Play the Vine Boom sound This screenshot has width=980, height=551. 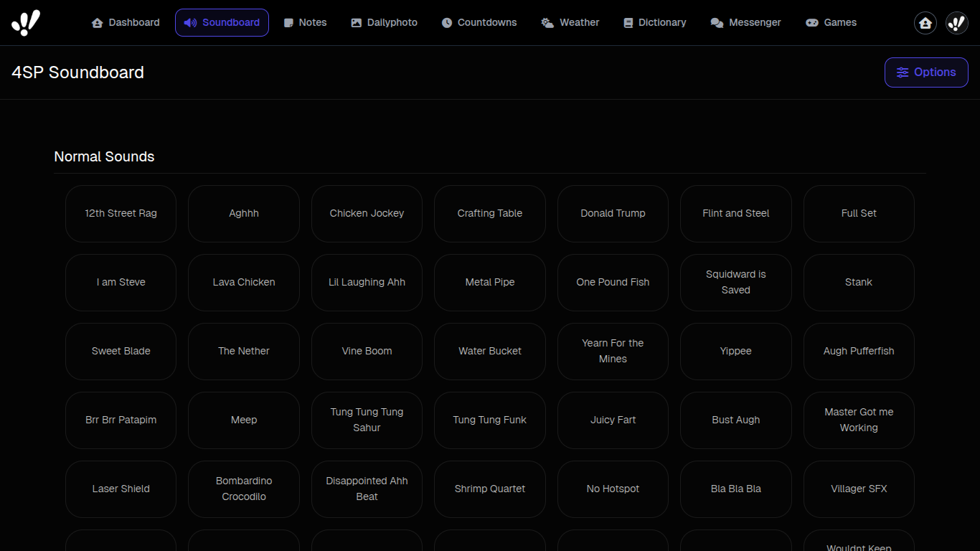click(367, 352)
